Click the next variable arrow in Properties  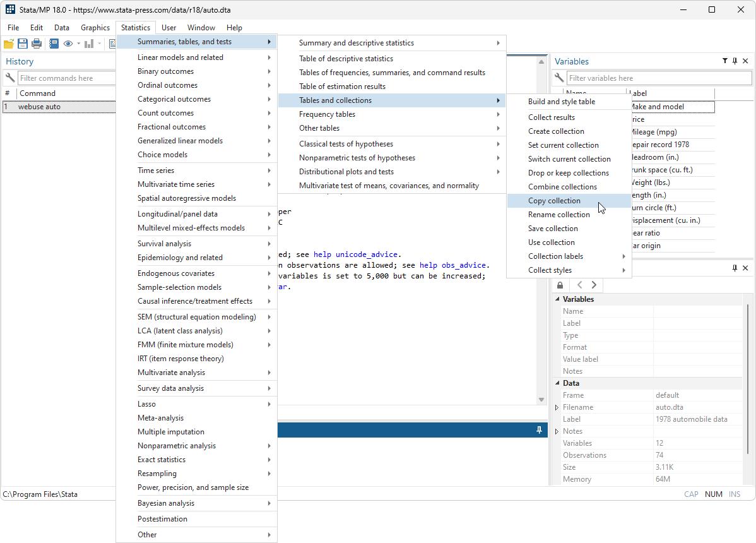click(x=594, y=285)
